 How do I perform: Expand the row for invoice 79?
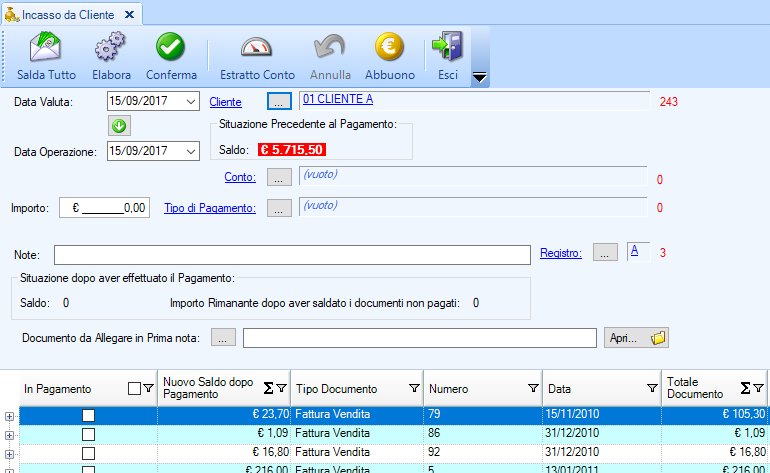9,416
